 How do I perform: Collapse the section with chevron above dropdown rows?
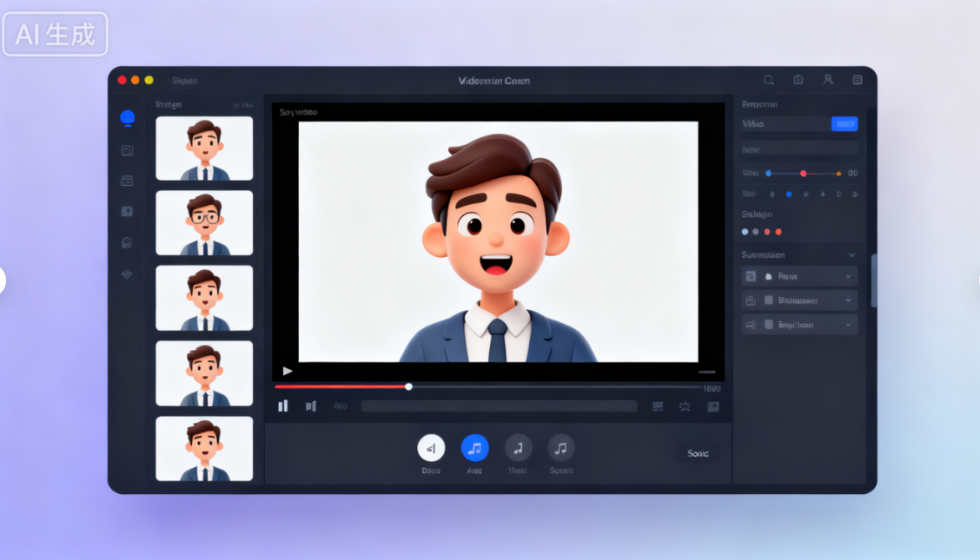tap(851, 255)
